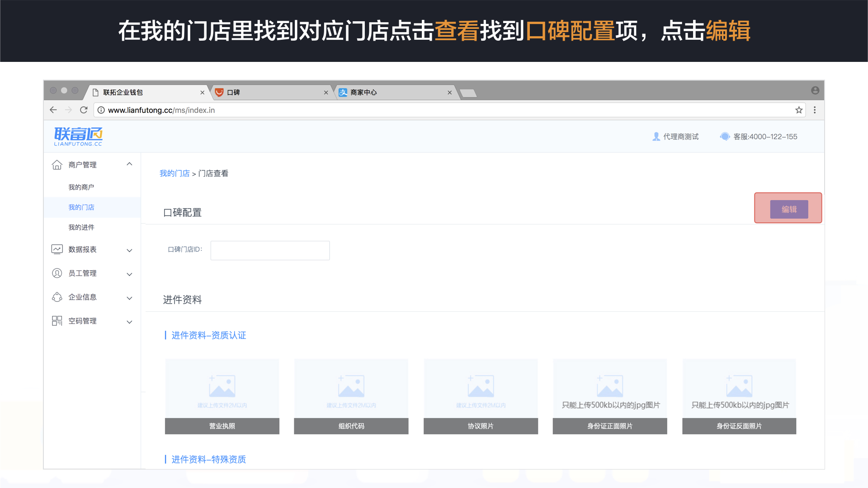Image resolution: width=868 pixels, height=488 pixels.
Task: Click the 联富通 logo
Action: tap(78, 136)
